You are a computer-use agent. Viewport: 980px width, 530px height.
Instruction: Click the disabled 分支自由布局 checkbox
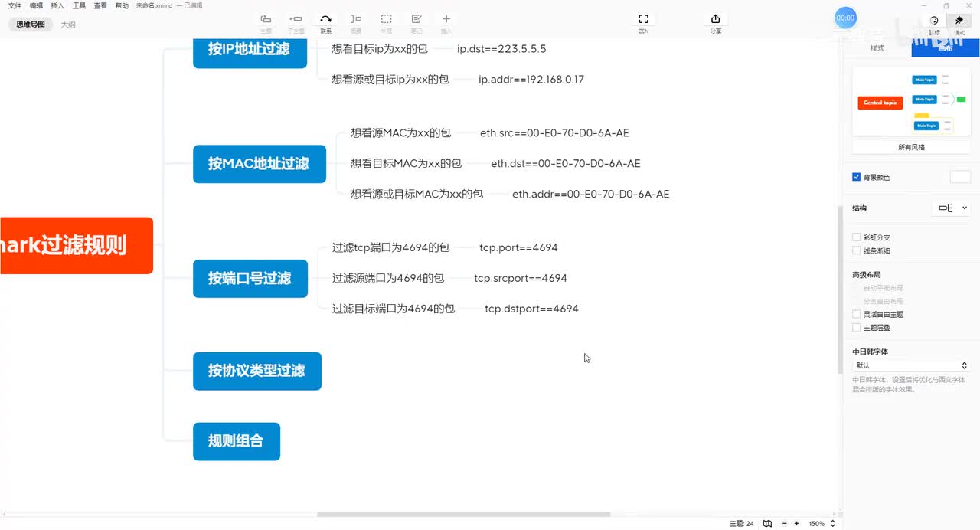tap(857, 301)
